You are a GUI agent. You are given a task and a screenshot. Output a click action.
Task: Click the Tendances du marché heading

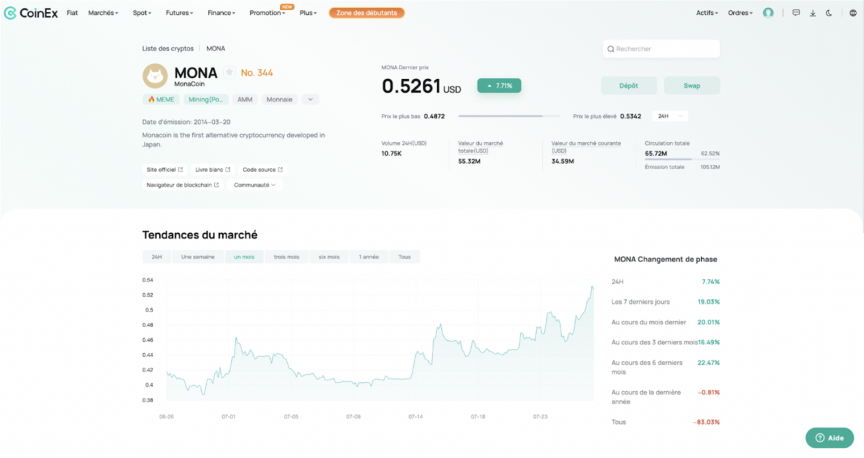click(x=199, y=235)
